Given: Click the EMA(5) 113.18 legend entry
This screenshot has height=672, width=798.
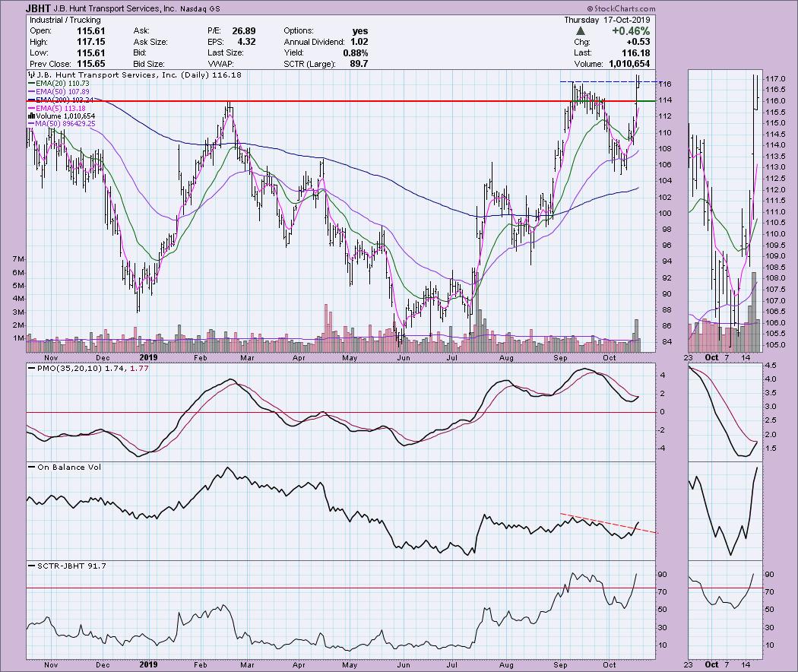Looking at the screenshot, I should [x=57, y=109].
